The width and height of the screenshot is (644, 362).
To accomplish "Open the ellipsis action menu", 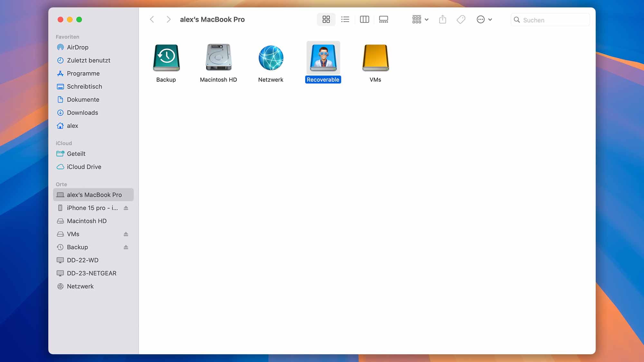I will 484,19.
